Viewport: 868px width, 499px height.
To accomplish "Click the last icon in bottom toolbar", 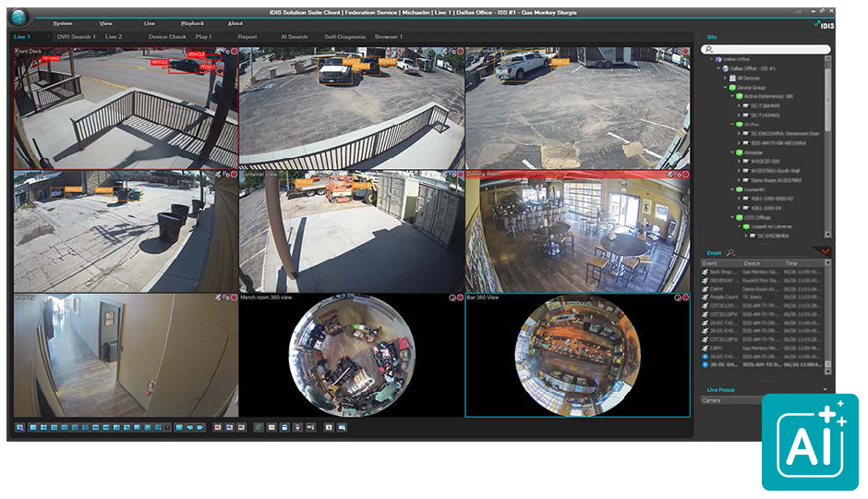I will [342, 428].
